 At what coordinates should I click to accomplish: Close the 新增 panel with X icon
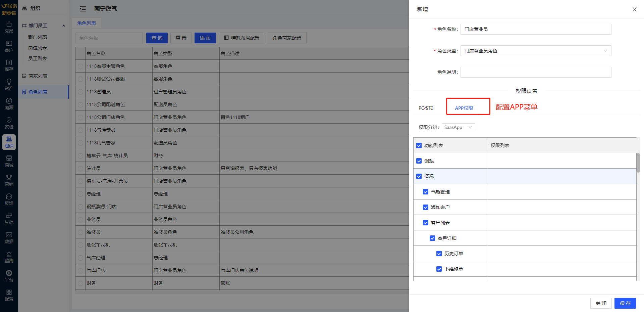click(635, 9)
